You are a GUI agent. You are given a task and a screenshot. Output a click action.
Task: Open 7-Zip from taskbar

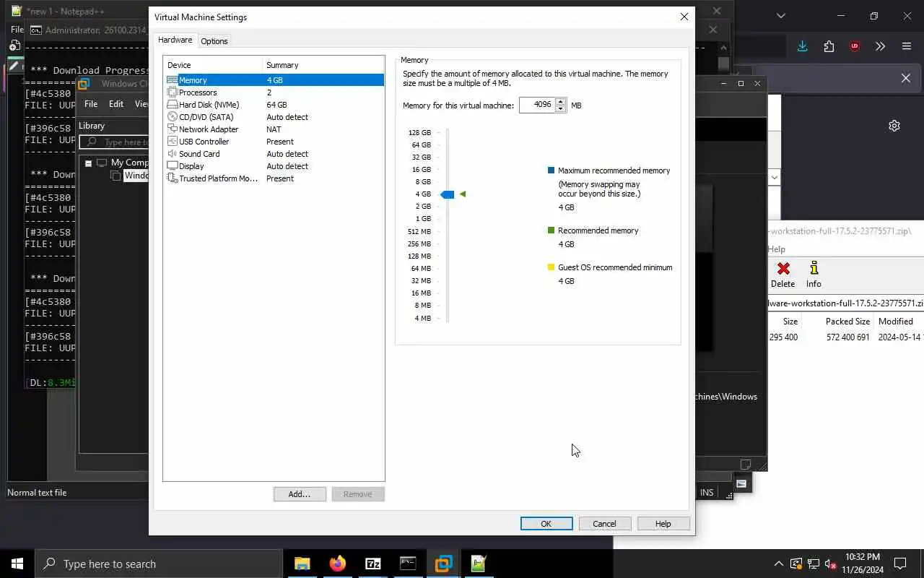(373, 564)
